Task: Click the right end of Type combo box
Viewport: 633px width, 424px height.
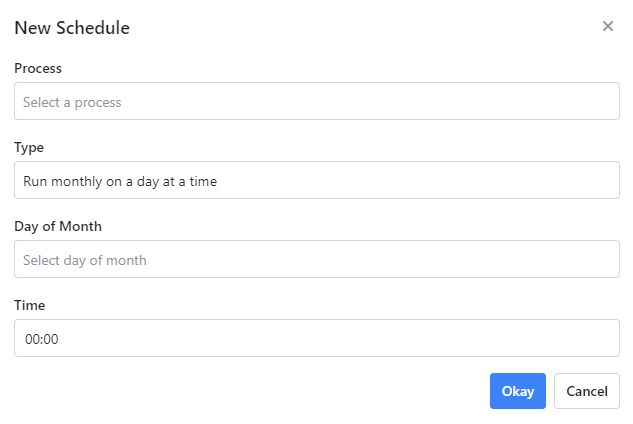Action: 604,180
